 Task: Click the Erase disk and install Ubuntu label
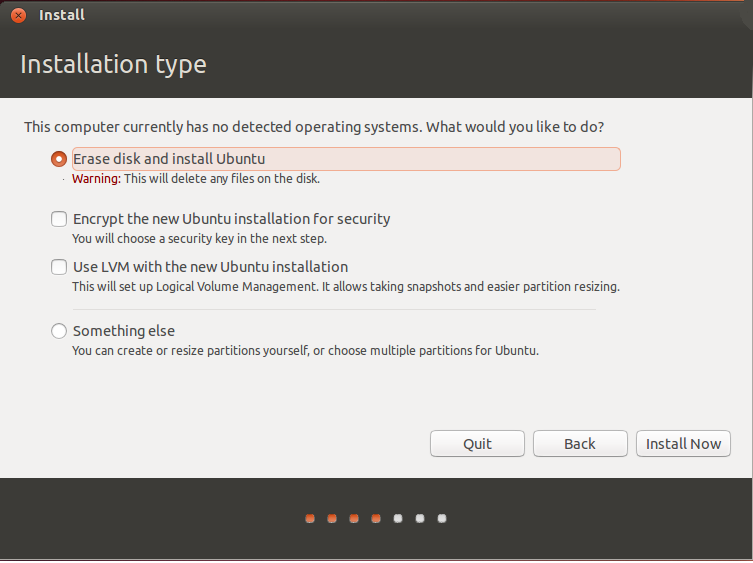click(x=169, y=159)
